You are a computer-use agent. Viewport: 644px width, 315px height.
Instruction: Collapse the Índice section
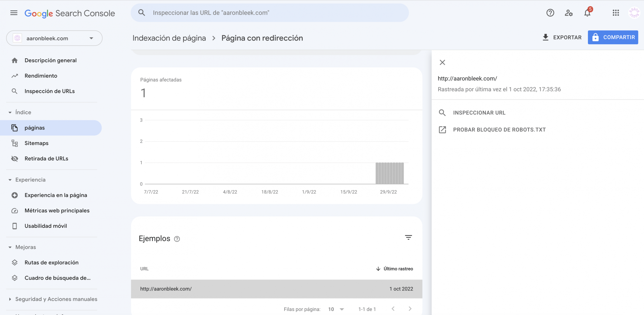click(10, 112)
